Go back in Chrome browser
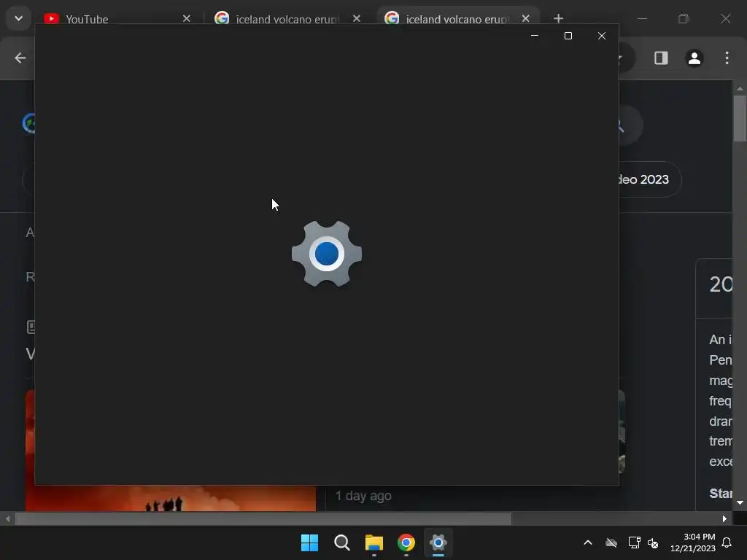The image size is (747, 560). 20,58
